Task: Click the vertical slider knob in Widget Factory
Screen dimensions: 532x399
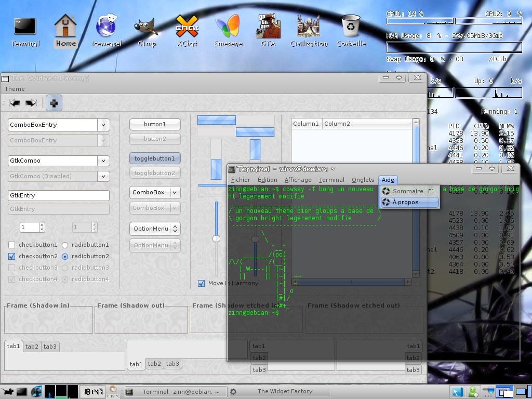Action: (x=216, y=239)
